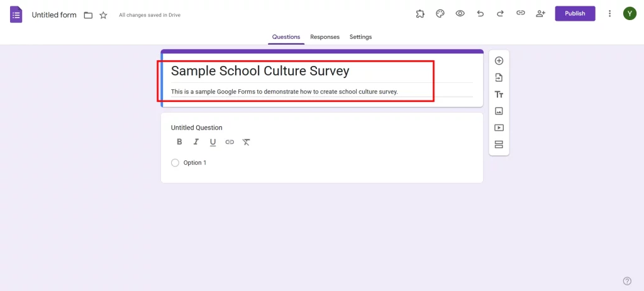The image size is (644, 291).
Task: Open the Google Forms home icon
Action: click(16, 15)
